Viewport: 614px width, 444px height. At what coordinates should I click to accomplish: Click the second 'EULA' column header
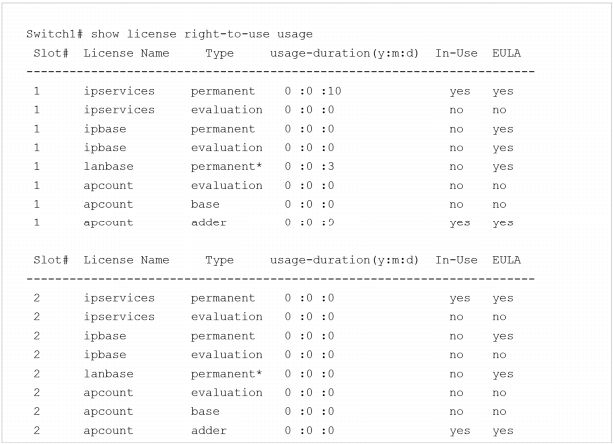click(506, 260)
